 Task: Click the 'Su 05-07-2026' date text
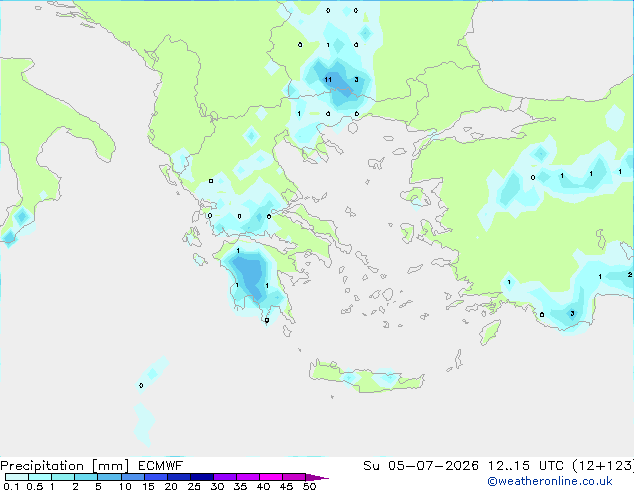pyautogui.click(x=421, y=466)
